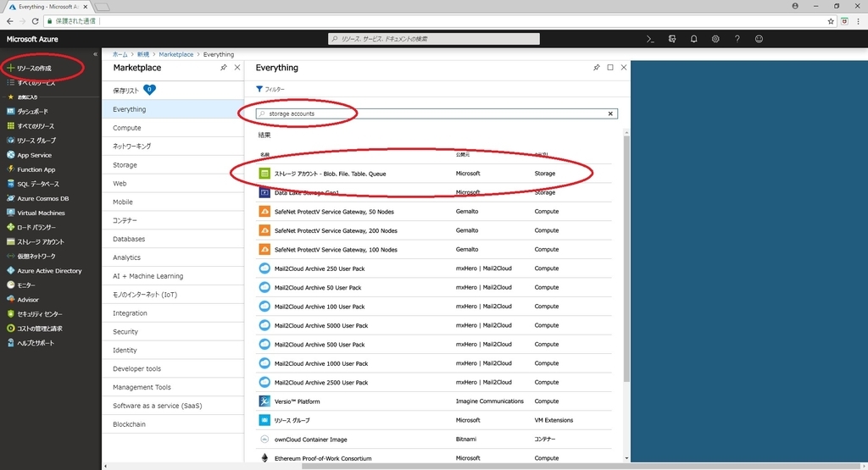Close the Marketplace blade
Screen dimensions: 868x470
point(237,68)
